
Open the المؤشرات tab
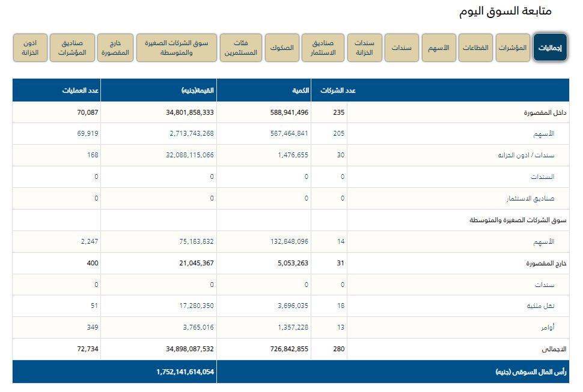click(513, 48)
